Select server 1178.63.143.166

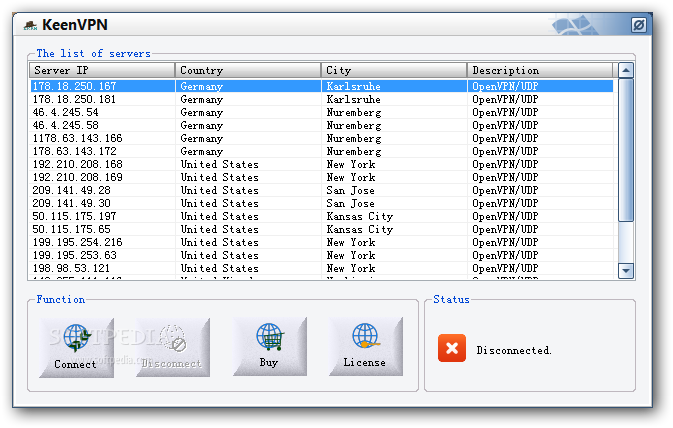[322, 138]
